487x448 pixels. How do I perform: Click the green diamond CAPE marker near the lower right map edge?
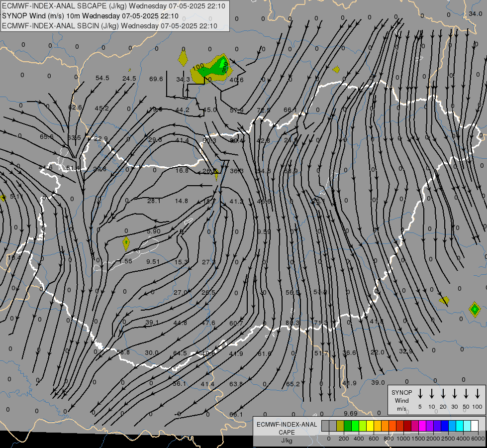pos(474,309)
